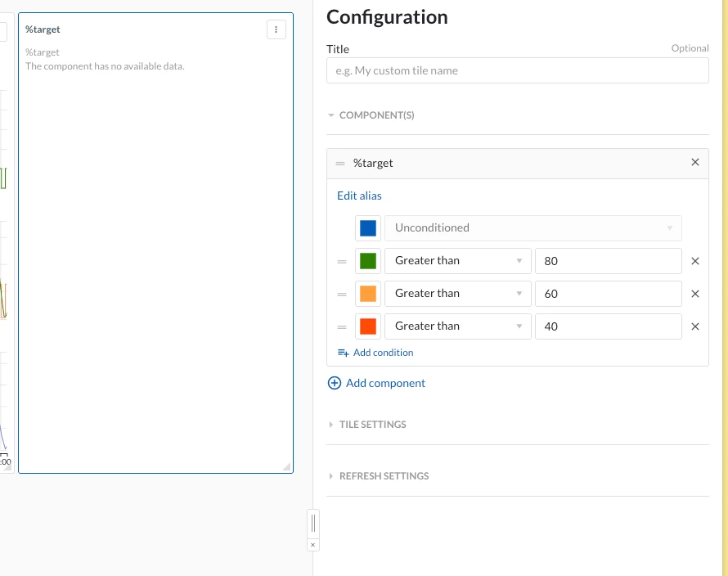Expand the REFRESH SETTINGS section
This screenshot has width=728, height=576.
pos(384,476)
